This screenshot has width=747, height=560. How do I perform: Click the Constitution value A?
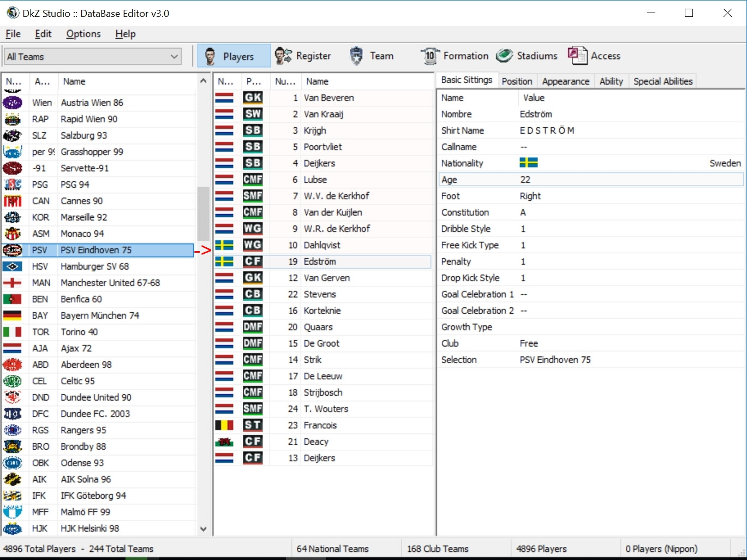click(x=523, y=212)
